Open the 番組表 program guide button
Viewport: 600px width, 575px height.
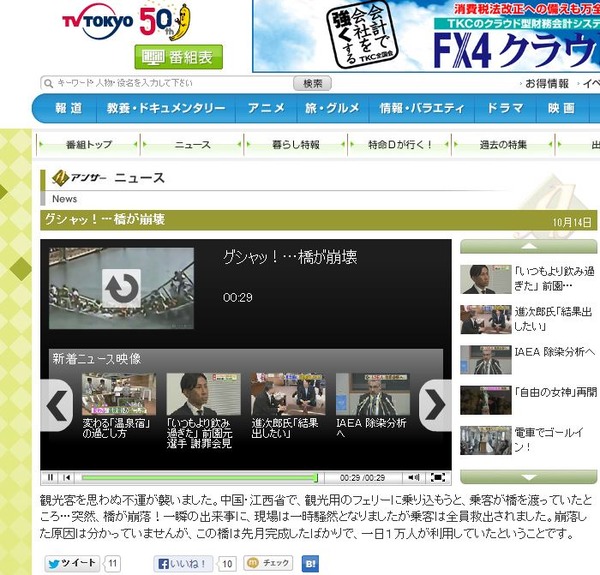coord(179,57)
